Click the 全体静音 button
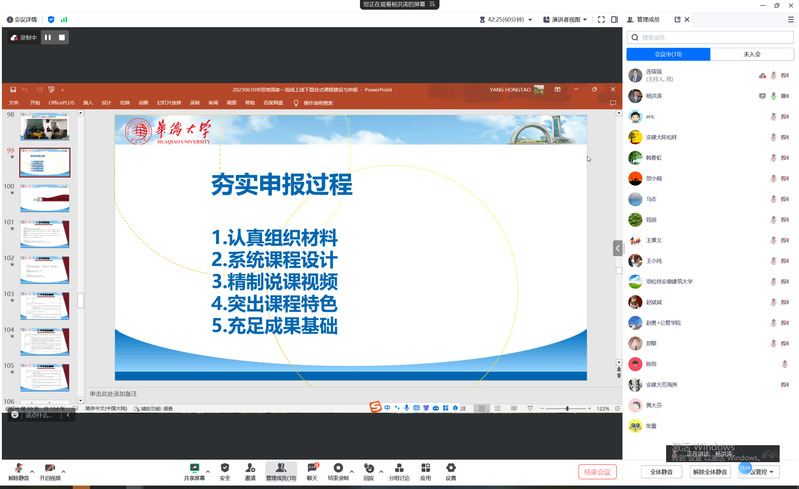 tap(660, 472)
